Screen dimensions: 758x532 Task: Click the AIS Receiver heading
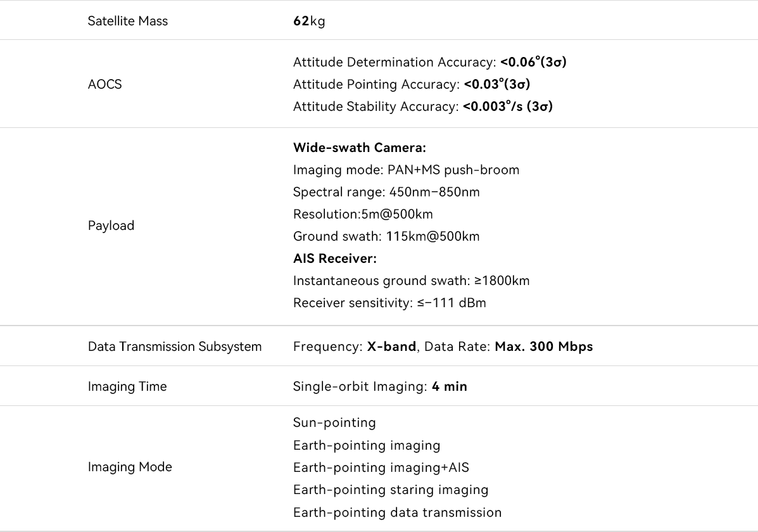point(335,258)
